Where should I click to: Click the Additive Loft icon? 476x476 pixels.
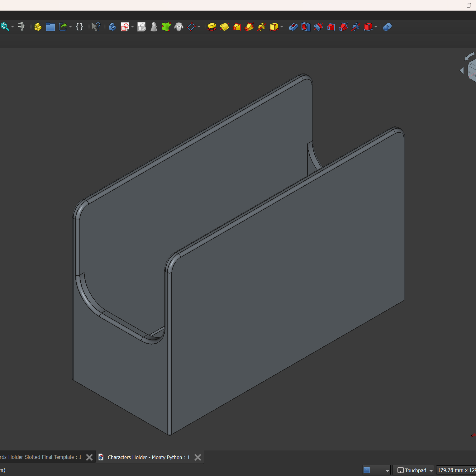(237, 27)
